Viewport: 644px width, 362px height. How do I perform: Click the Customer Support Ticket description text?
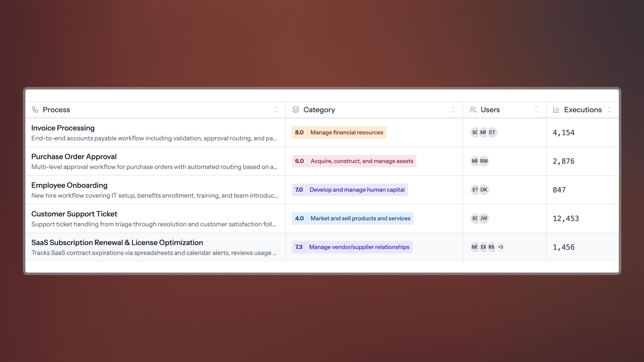[153, 224]
